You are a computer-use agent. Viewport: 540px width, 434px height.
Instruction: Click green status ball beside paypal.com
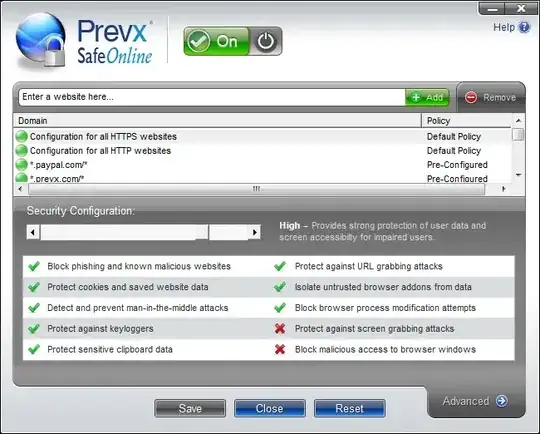(x=21, y=165)
